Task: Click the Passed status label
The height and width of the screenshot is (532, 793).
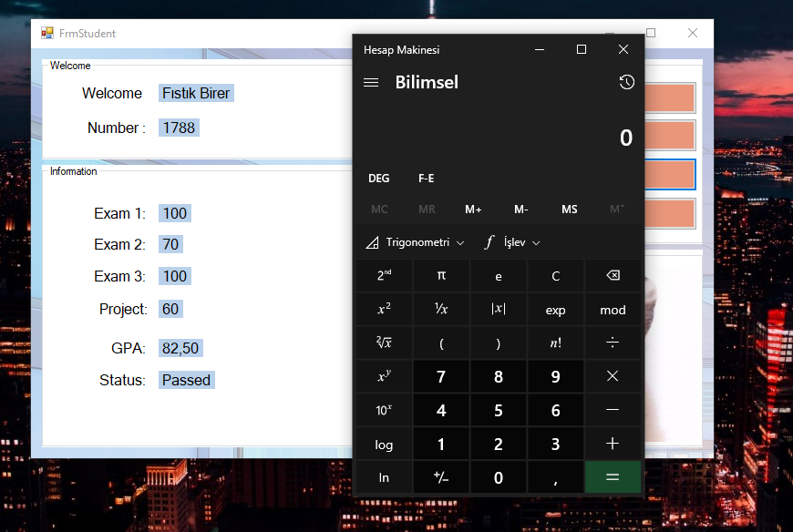Action: click(x=186, y=380)
